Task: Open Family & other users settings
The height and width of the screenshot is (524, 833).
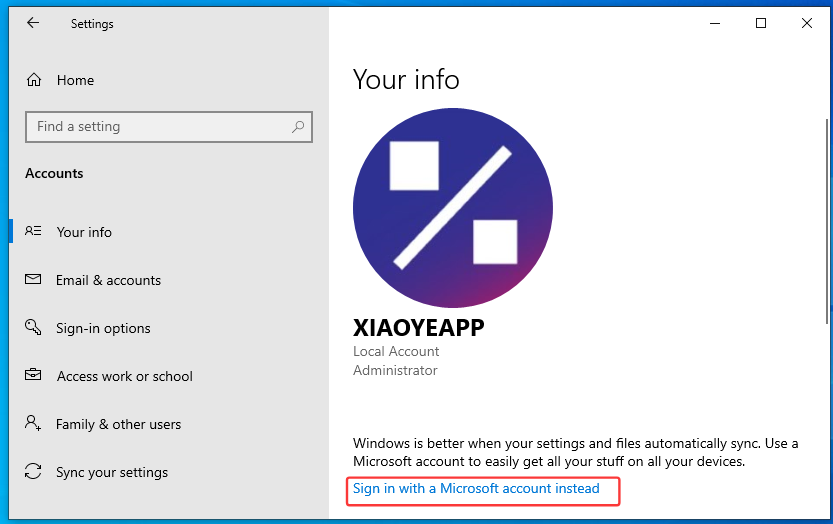Action: point(118,424)
